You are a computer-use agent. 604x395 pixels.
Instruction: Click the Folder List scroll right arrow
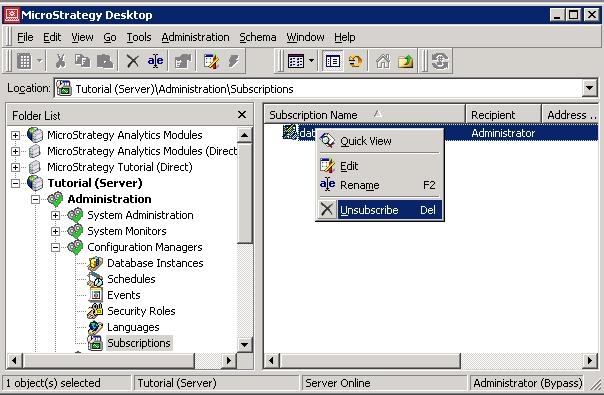(x=229, y=361)
